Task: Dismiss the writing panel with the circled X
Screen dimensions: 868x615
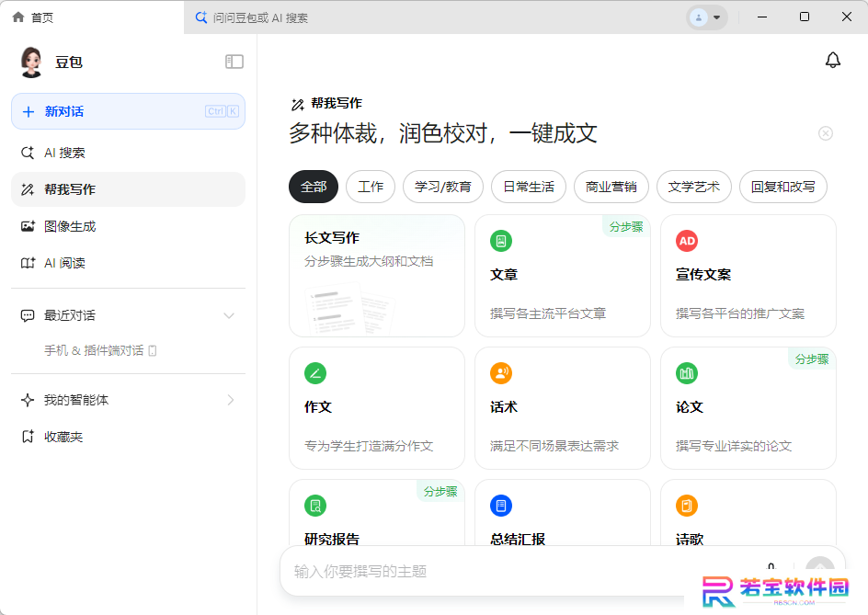Action: click(826, 133)
